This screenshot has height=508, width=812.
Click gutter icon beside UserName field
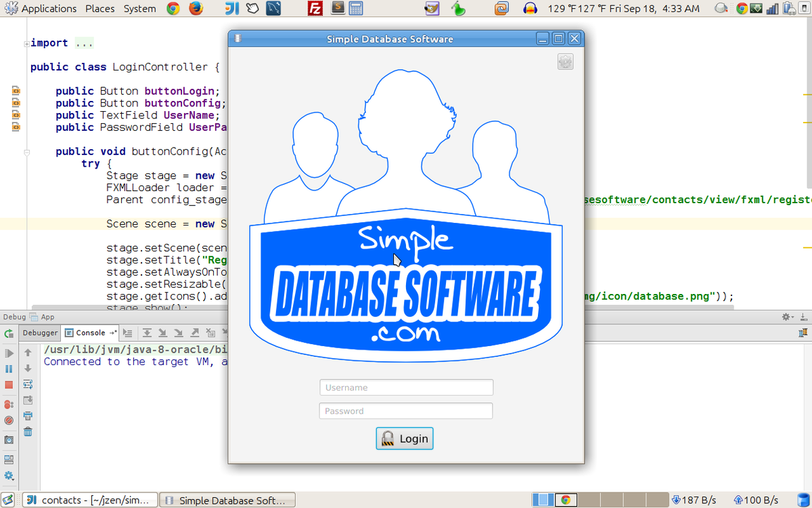[16, 115]
